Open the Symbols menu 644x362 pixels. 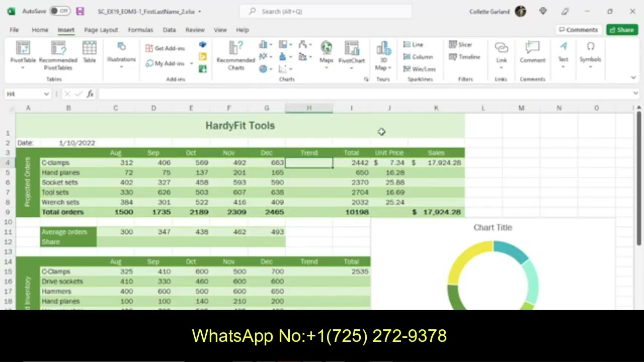[590, 55]
